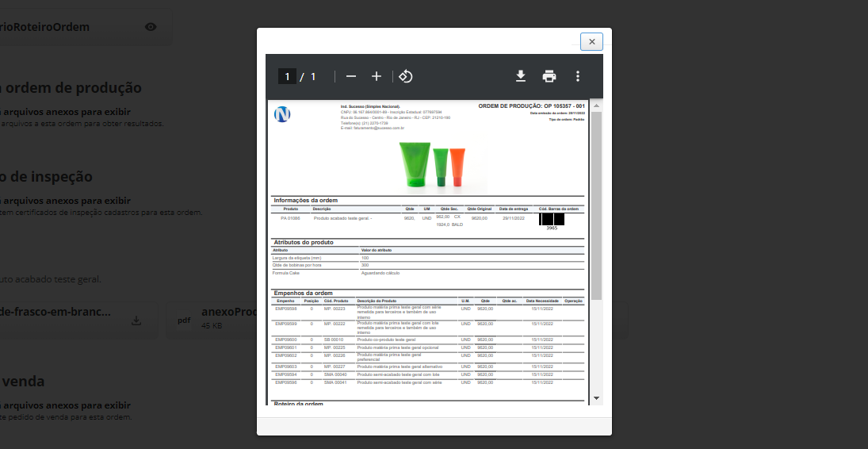This screenshot has height=449, width=868.
Task: Click the 'Cód. Barras da ordem' column header
Action: pos(559,209)
